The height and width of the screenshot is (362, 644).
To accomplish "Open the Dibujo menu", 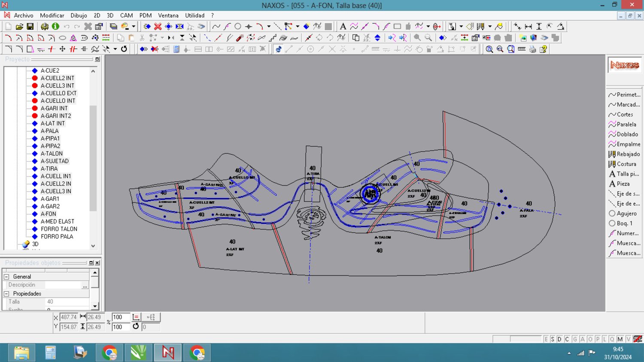I will pos(79,15).
